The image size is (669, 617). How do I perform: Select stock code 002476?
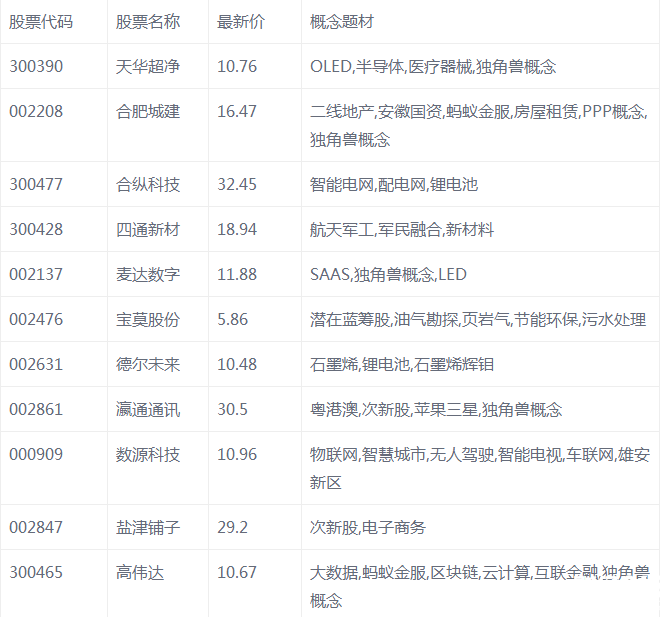[36, 320]
